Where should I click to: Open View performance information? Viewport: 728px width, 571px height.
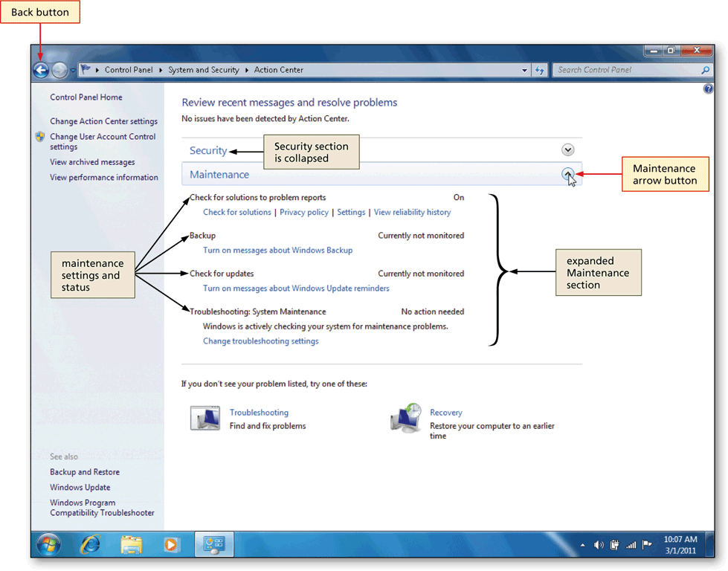[104, 178]
